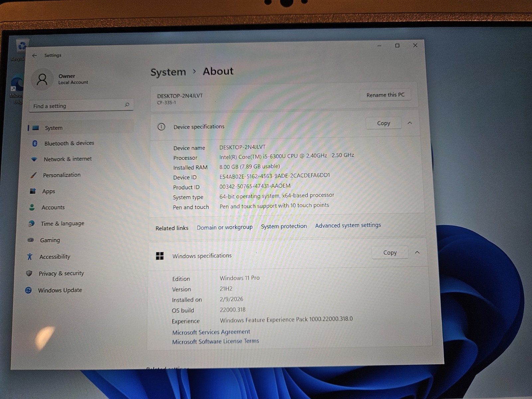This screenshot has width=532, height=399.
Task: Open Windows Update page
Action: tap(60, 290)
